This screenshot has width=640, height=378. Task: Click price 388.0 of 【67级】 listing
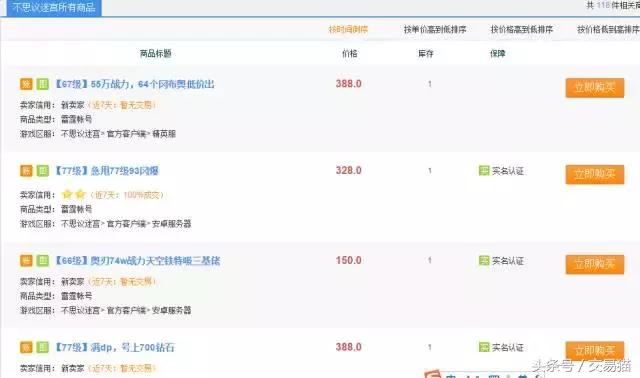(x=349, y=84)
